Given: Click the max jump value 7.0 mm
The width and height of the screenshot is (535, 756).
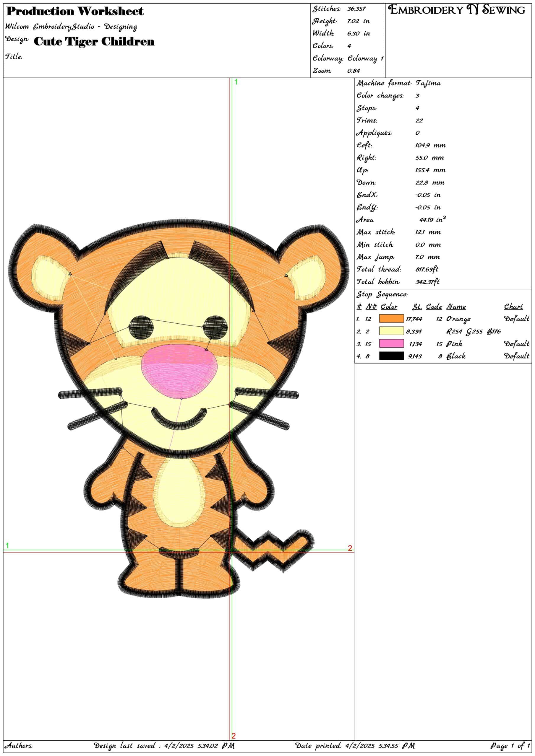Looking at the screenshot, I should point(427,257).
